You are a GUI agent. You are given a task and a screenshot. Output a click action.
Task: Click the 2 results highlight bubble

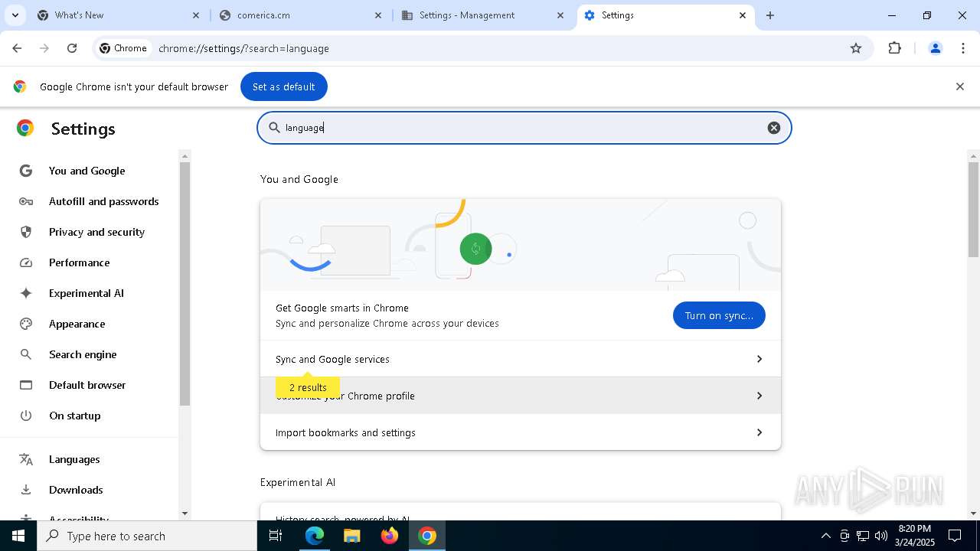coord(308,387)
